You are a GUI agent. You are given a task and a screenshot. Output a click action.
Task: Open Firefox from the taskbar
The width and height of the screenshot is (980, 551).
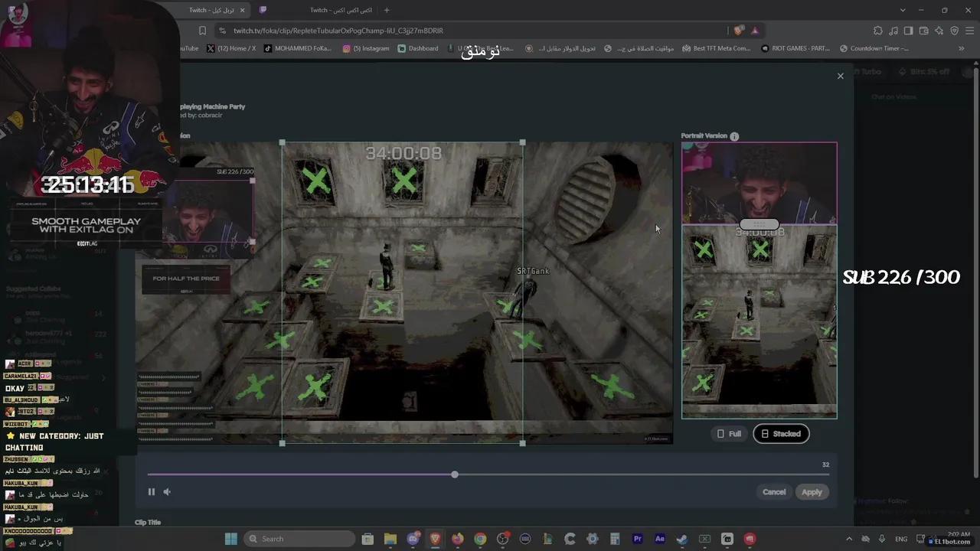pyautogui.click(x=458, y=539)
